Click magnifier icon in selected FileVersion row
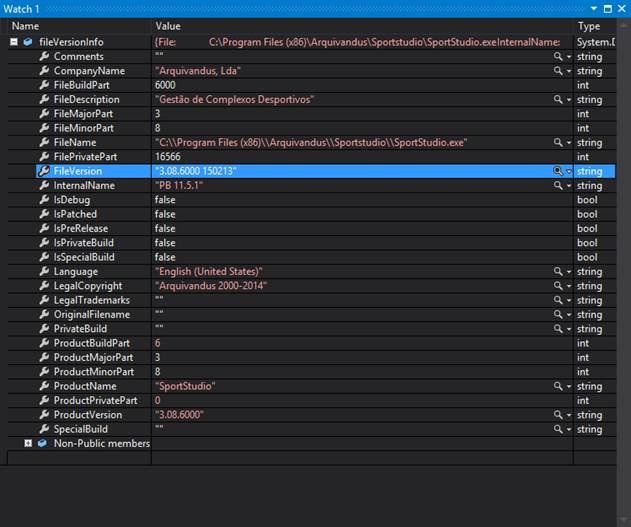This screenshot has width=631, height=527. tap(558, 171)
